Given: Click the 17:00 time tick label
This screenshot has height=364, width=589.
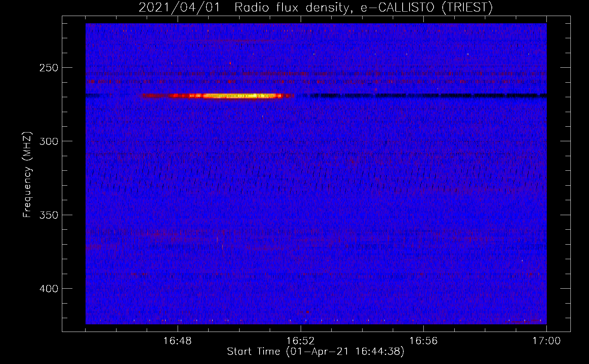Looking at the screenshot, I should [546, 341].
